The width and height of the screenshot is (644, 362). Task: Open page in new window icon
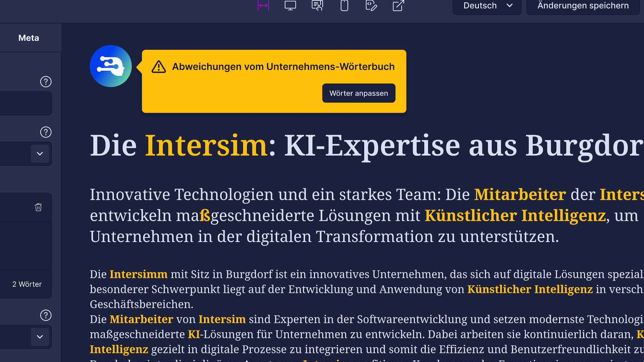(x=398, y=5)
